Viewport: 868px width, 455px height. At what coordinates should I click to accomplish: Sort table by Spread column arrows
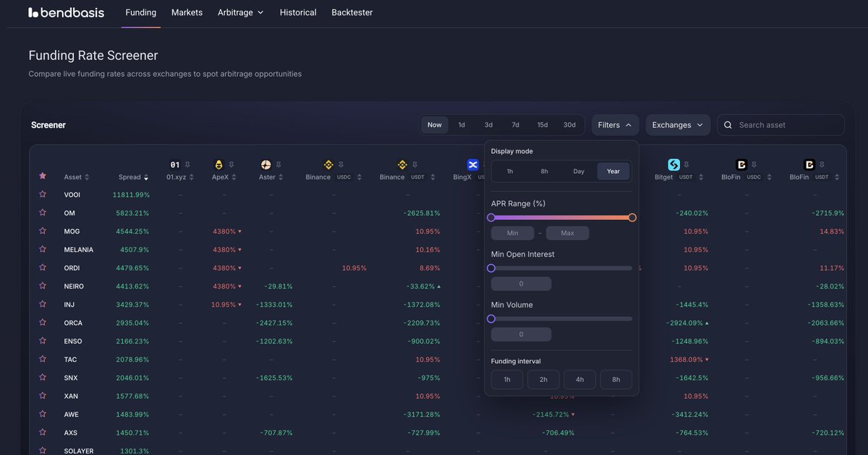[x=146, y=177]
